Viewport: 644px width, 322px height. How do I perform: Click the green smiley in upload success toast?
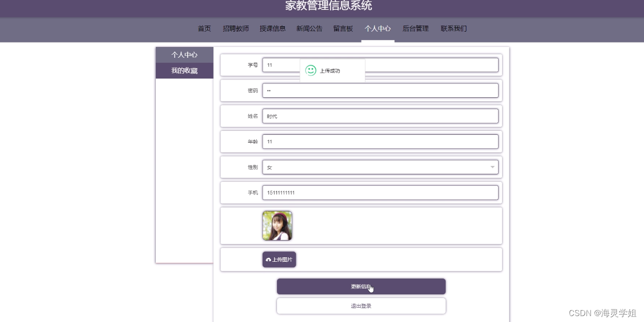(x=311, y=71)
